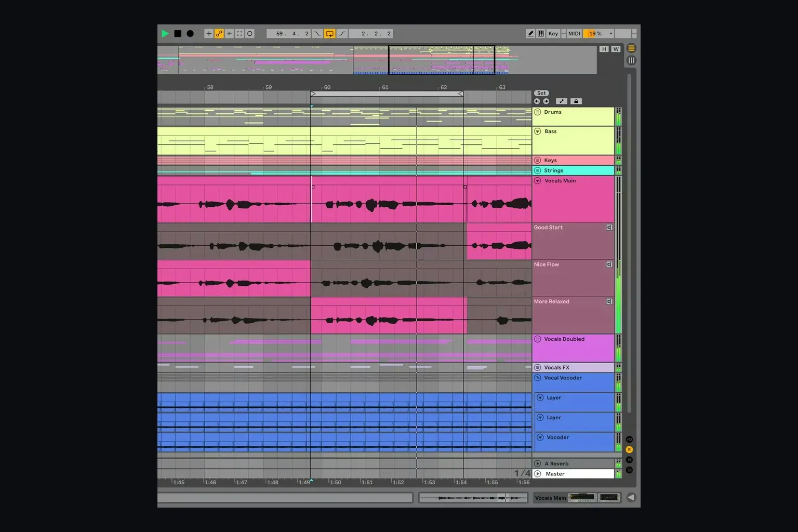This screenshot has width=798, height=532.
Task: Click the loop start field reading 59.4.2
Action: tap(289, 34)
